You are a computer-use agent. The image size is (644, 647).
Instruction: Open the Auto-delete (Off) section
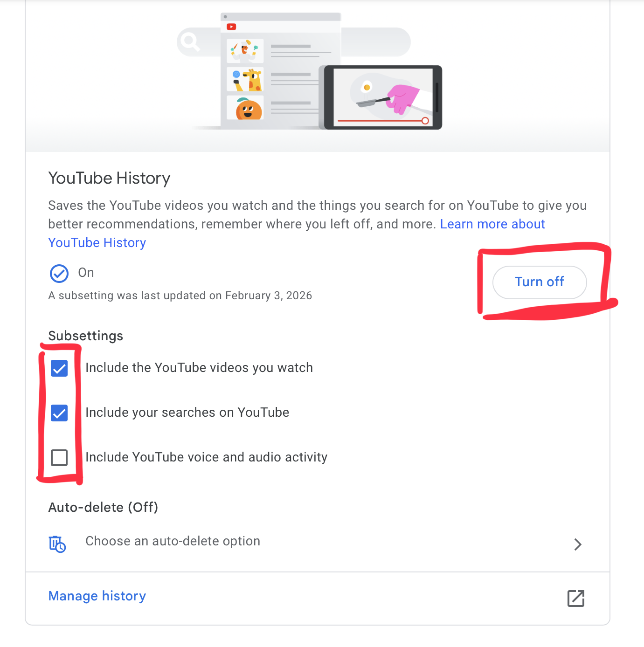coord(103,507)
